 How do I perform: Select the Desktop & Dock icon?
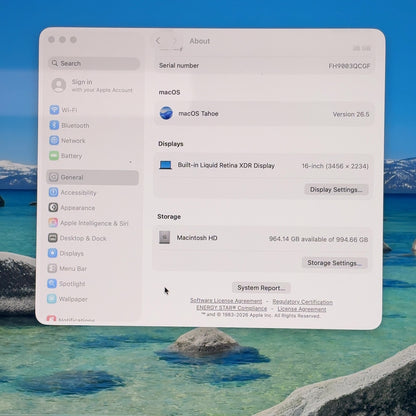click(53, 238)
